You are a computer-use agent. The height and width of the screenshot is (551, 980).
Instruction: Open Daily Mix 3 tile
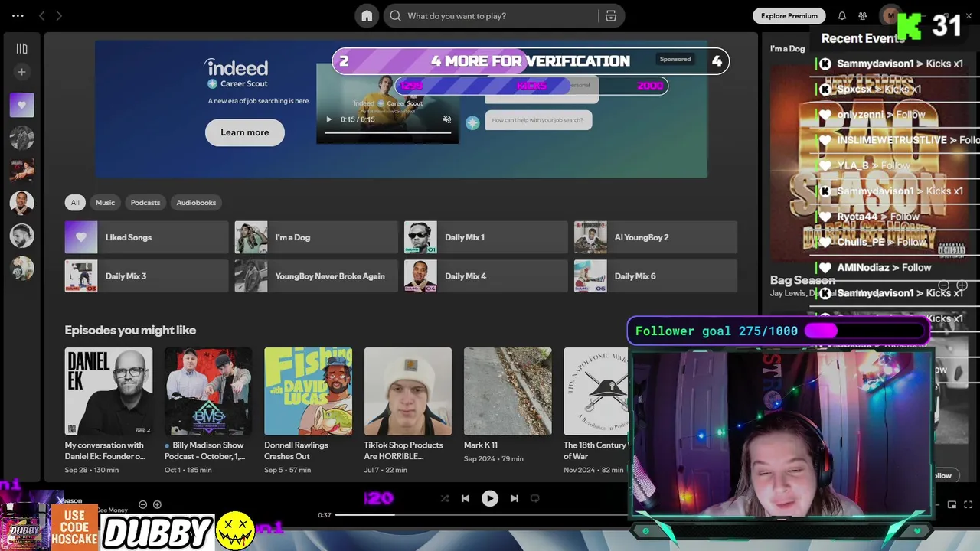coord(146,276)
